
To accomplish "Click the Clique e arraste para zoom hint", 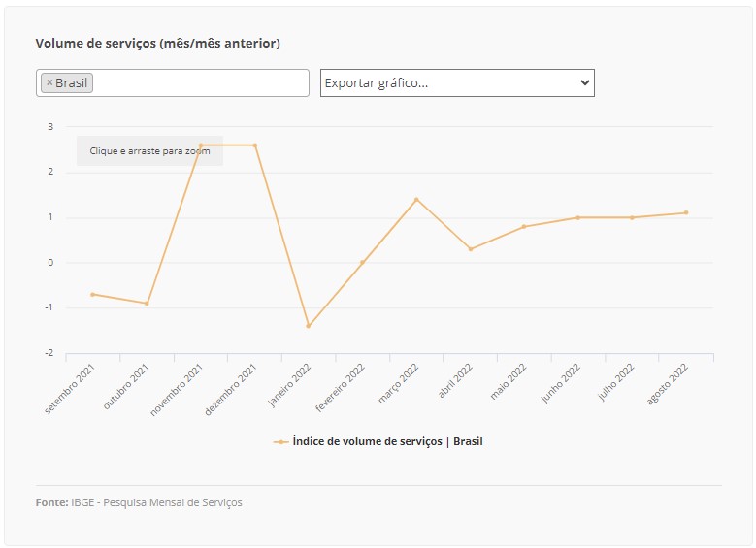I will 149,151.
